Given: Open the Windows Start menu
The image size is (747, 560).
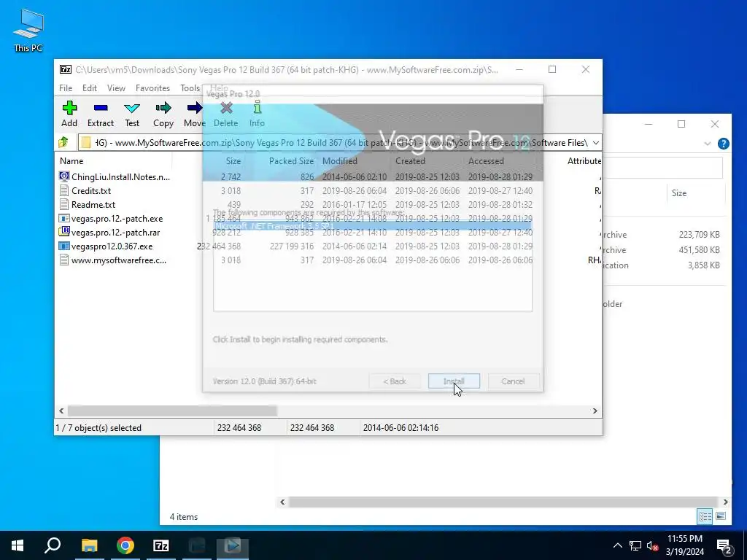Looking at the screenshot, I should pos(18,545).
